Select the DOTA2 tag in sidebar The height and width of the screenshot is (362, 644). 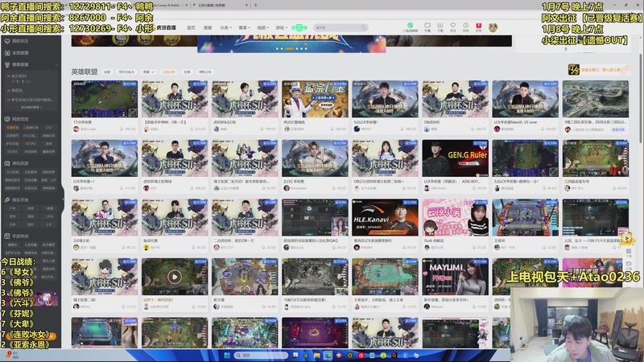coord(31,144)
